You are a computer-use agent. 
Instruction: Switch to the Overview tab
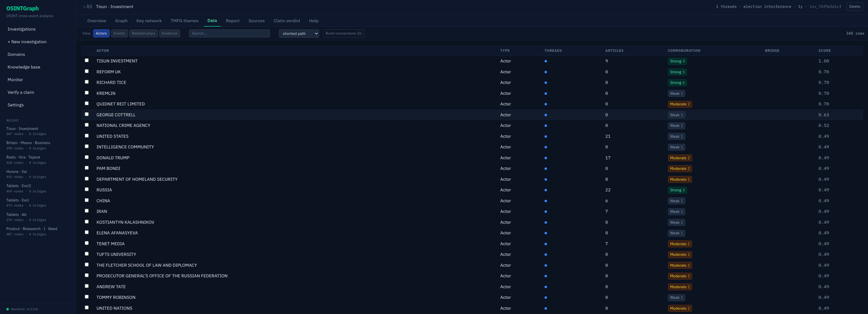pyautogui.click(x=97, y=21)
